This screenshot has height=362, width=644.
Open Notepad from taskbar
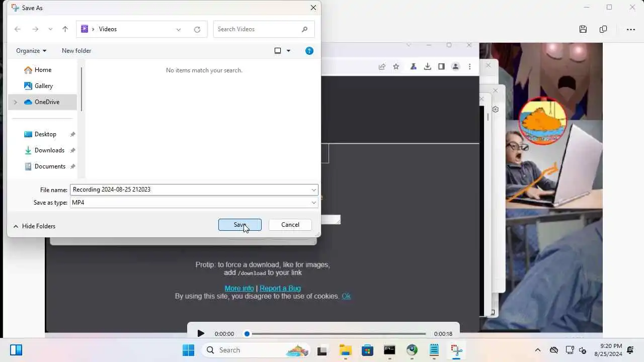pyautogui.click(x=434, y=350)
